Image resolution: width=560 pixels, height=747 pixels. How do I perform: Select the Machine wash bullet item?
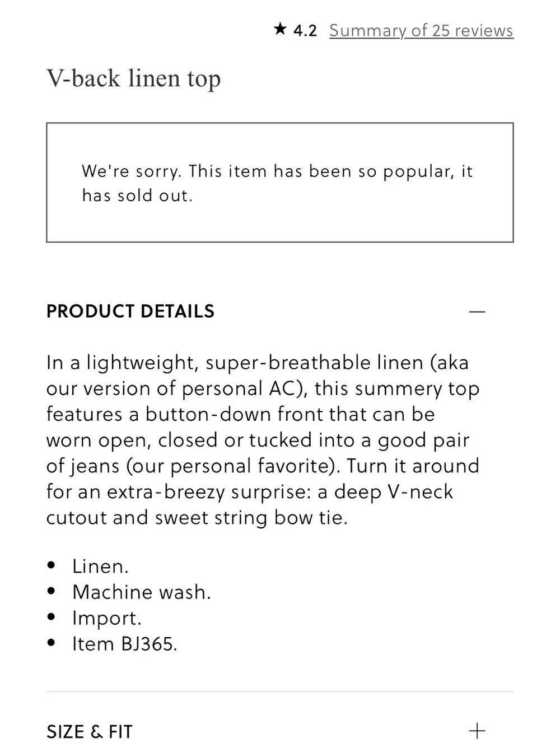(142, 592)
